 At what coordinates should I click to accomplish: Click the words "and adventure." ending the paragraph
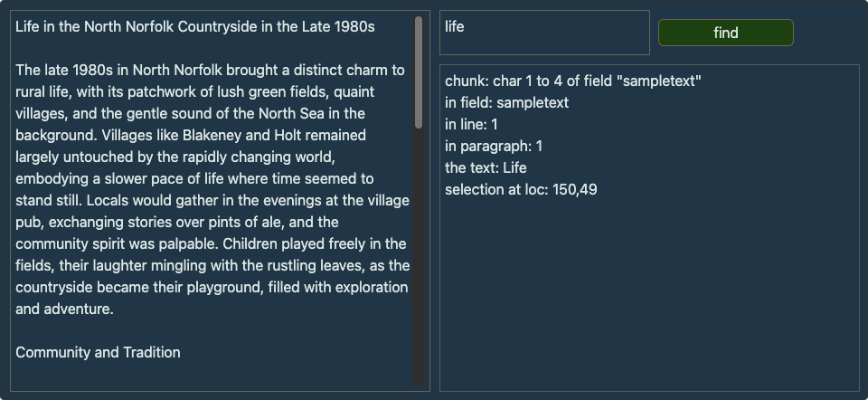(x=64, y=309)
